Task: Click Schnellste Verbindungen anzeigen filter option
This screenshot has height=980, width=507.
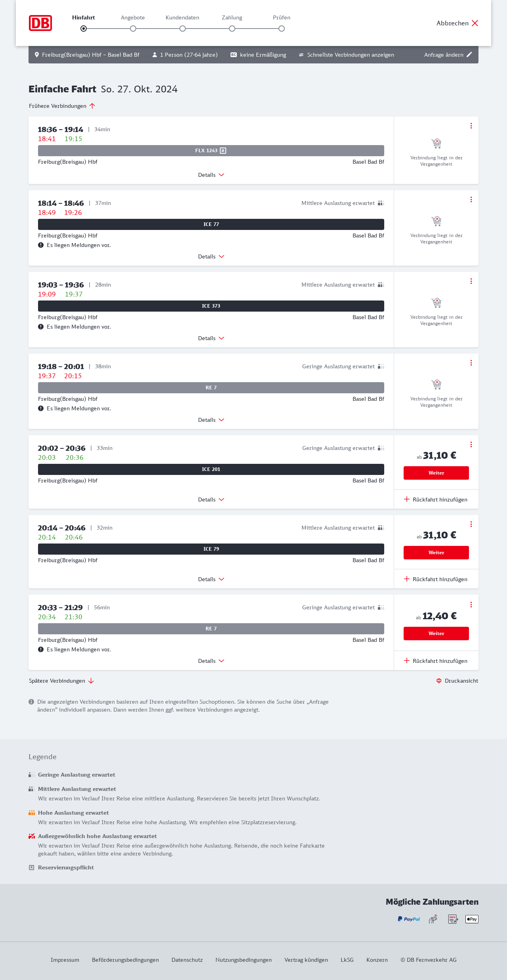Action: point(346,55)
